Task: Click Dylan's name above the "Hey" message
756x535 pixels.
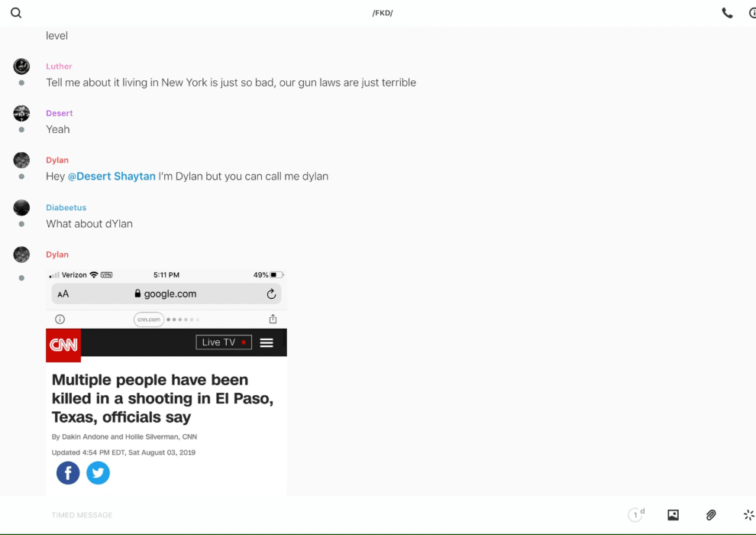Action: coord(57,160)
